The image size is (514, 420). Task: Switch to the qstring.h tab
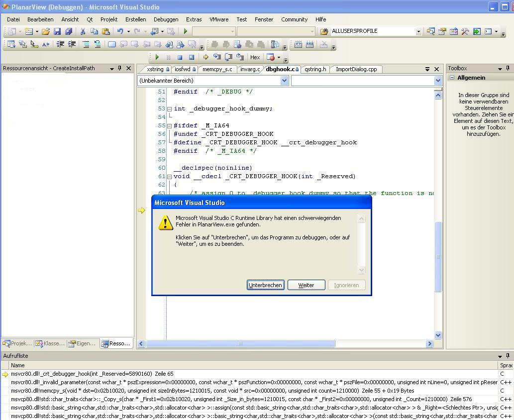coord(315,69)
